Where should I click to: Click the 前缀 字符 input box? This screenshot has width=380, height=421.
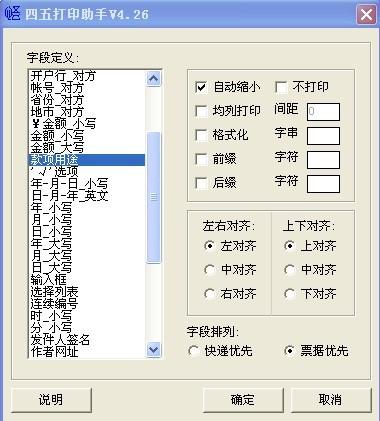tap(323, 160)
